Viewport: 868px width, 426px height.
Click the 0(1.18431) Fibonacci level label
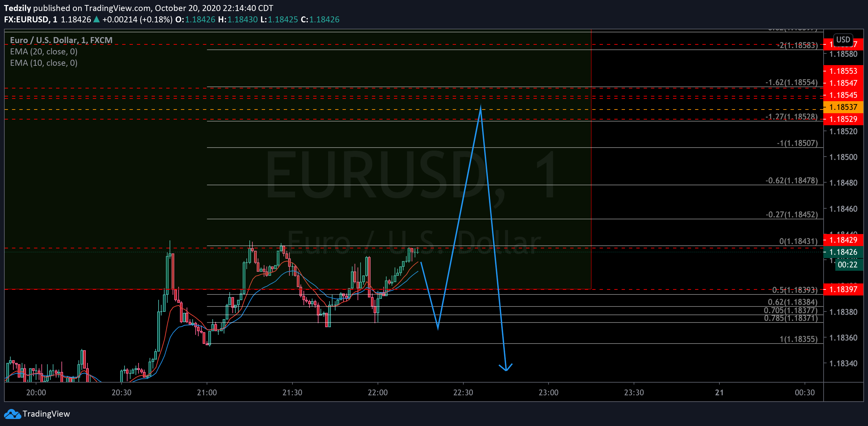pyautogui.click(x=798, y=241)
